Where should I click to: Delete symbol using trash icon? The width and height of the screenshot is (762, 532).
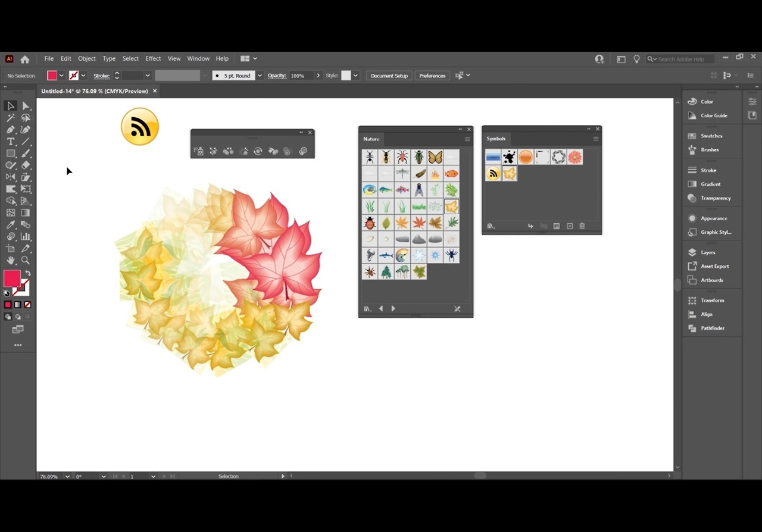point(582,226)
